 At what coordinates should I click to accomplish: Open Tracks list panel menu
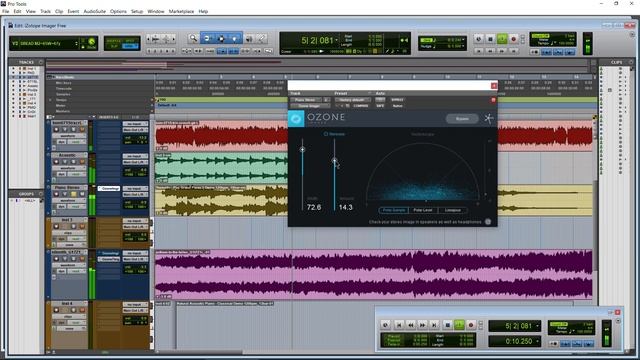point(41,62)
